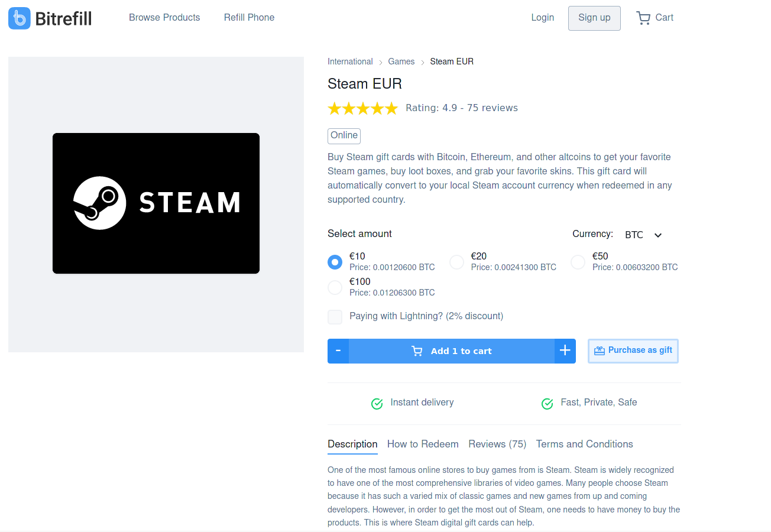The height and width of the screenshot is (532, 771).
Task: Switch to the Description tab
Action: 352,444
